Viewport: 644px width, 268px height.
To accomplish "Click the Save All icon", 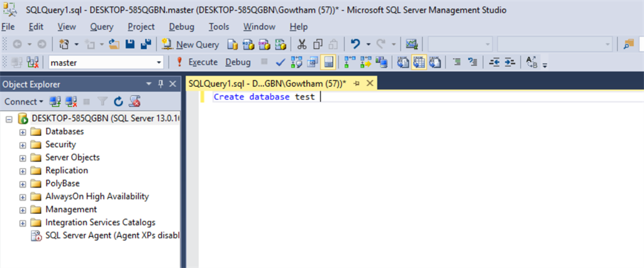I will (x=145, y=44).
